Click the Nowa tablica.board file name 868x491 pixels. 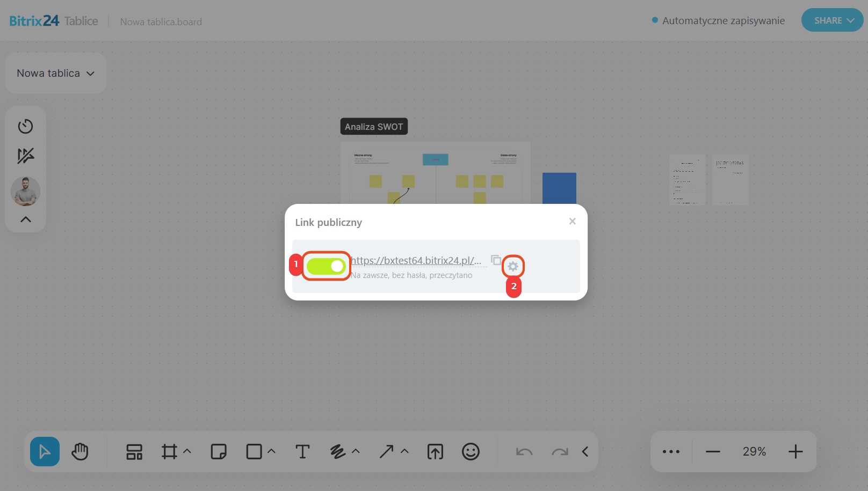161,22
